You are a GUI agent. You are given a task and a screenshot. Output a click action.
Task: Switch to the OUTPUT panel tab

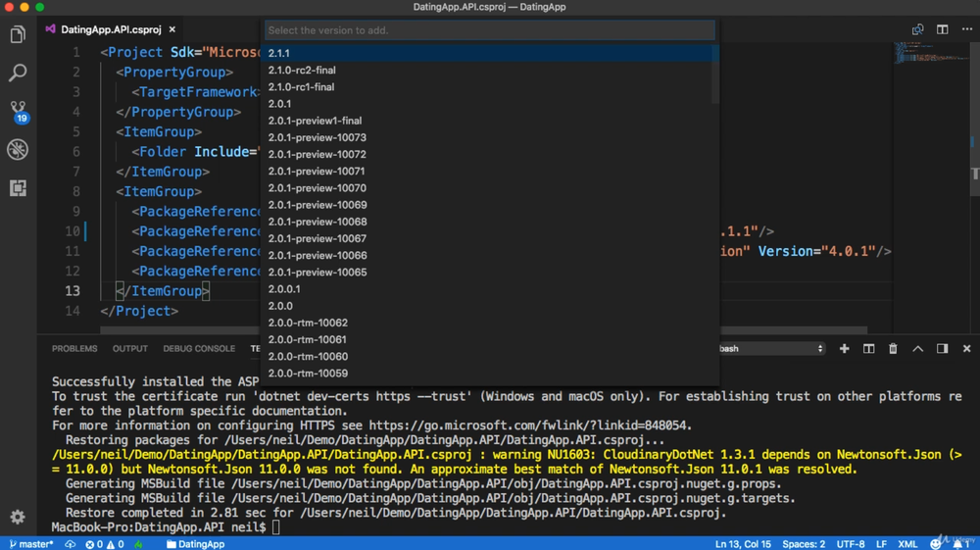130,349
